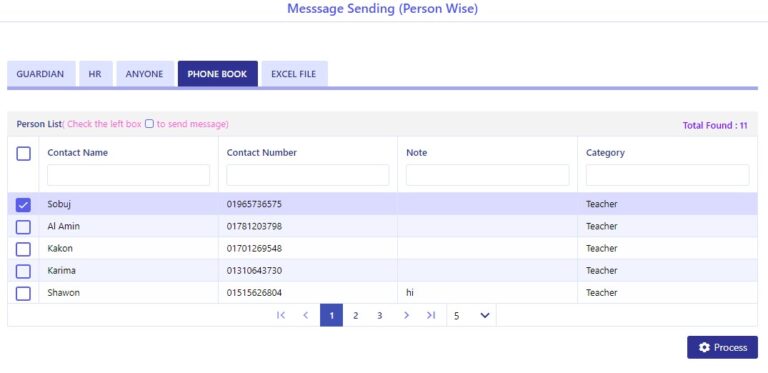
Task: Click phone number 01781203798
Action: pyautogui.click(x=254, y=226)
